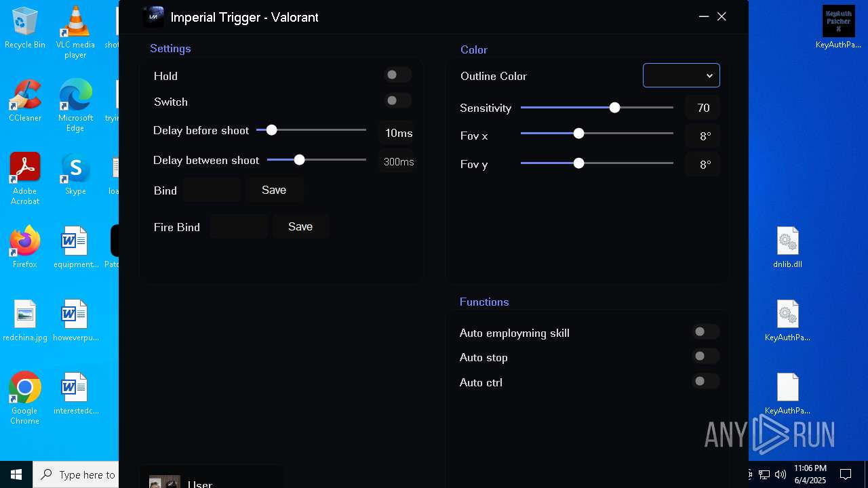The width and height of the screenshot is (868, 488).
Task: Click the Fire Bind input field
Action: click(x=239, y=226)
